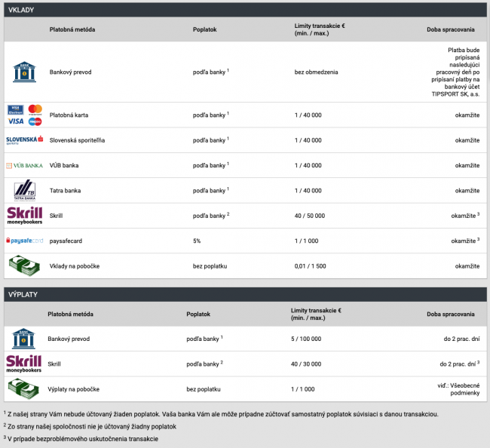Click the VÚB Banka logo
The height and width of the screenshot is (448, 490).
pos(24,165)
